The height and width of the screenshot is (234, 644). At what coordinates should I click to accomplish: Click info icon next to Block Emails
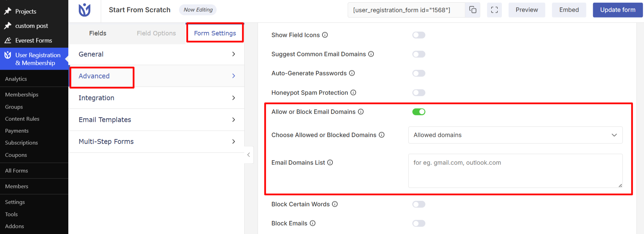click(313, 223)
